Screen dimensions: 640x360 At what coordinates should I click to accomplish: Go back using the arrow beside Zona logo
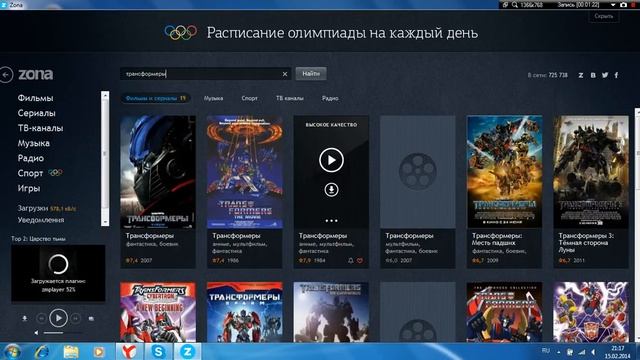[x=6, y=75]
